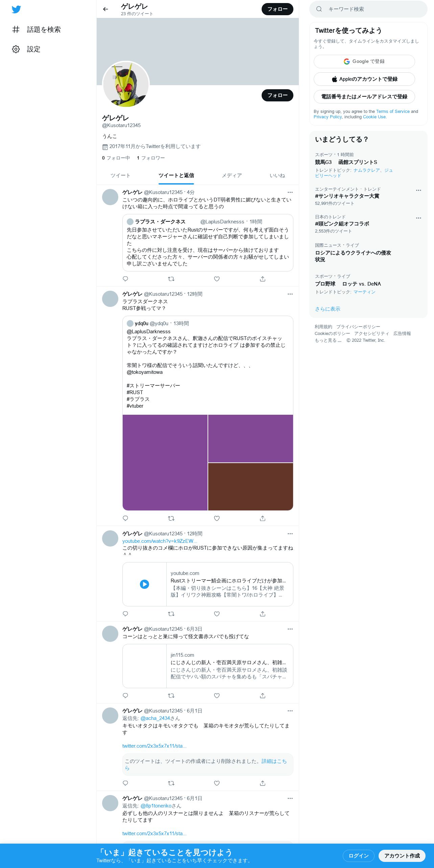Click the ログイン button in banner
Viewport: 434px width, 868px height.
(x=358, y=855)
